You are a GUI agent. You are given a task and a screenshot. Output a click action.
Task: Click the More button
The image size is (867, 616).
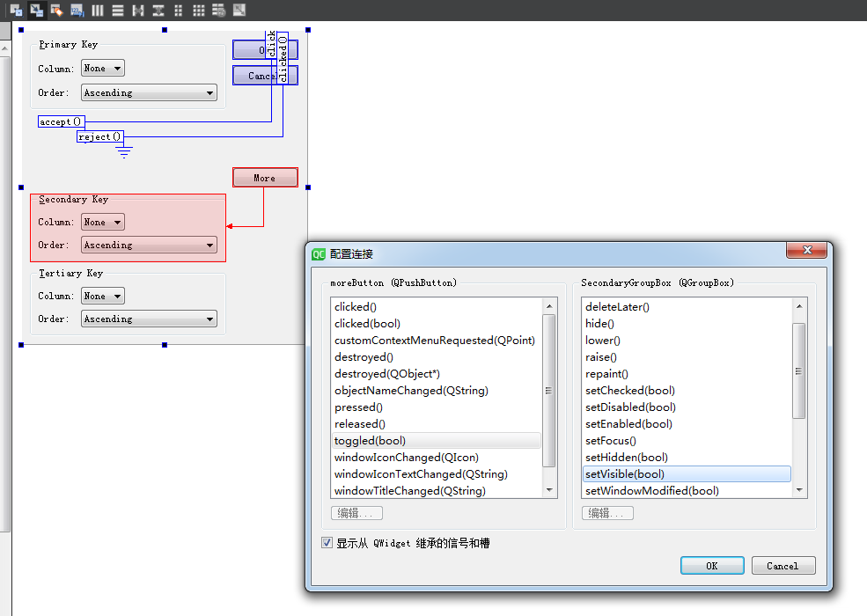(264, 177)
